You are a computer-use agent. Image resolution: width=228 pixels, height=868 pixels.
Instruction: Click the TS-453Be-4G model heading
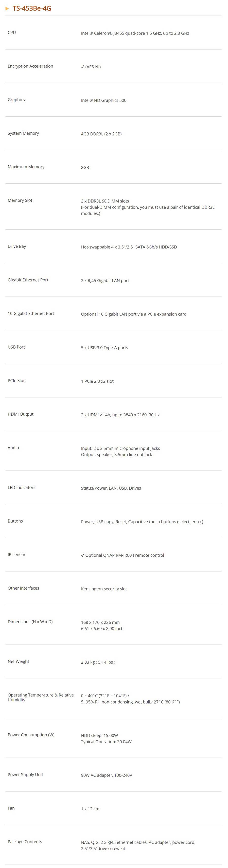32,8
